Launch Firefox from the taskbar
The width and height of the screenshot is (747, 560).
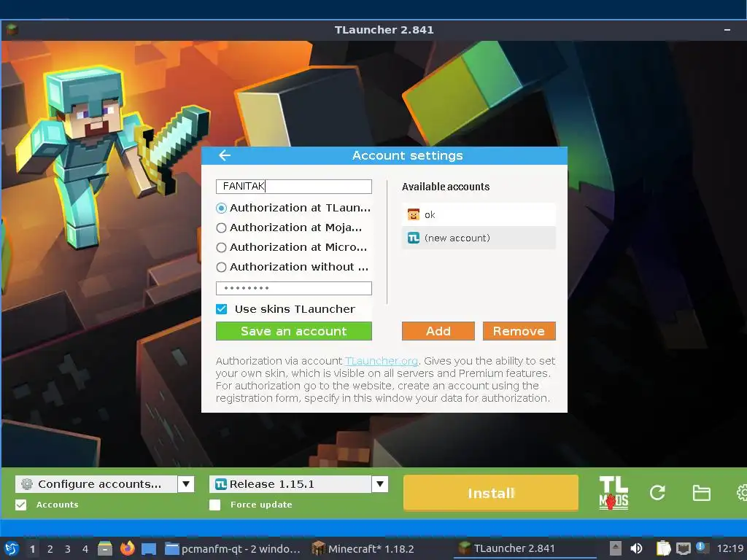pos(127,548)
